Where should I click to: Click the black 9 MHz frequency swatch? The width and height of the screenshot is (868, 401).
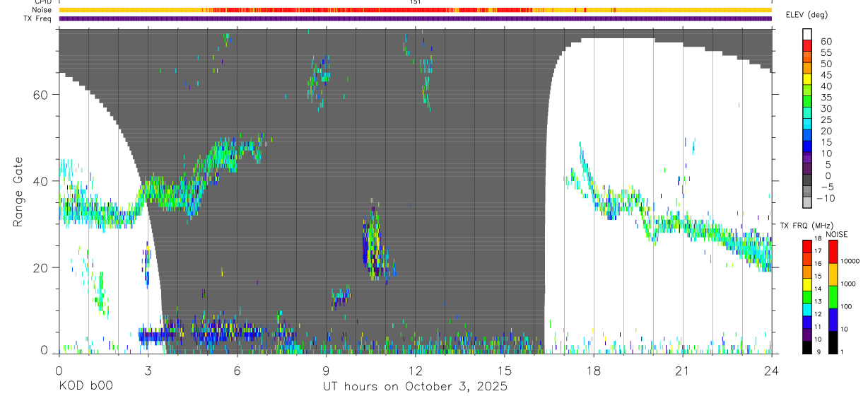tap(808, 347)
